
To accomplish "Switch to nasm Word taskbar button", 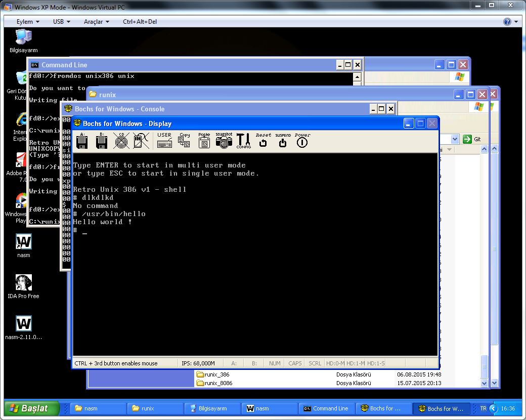I will (x=269, y=408).
